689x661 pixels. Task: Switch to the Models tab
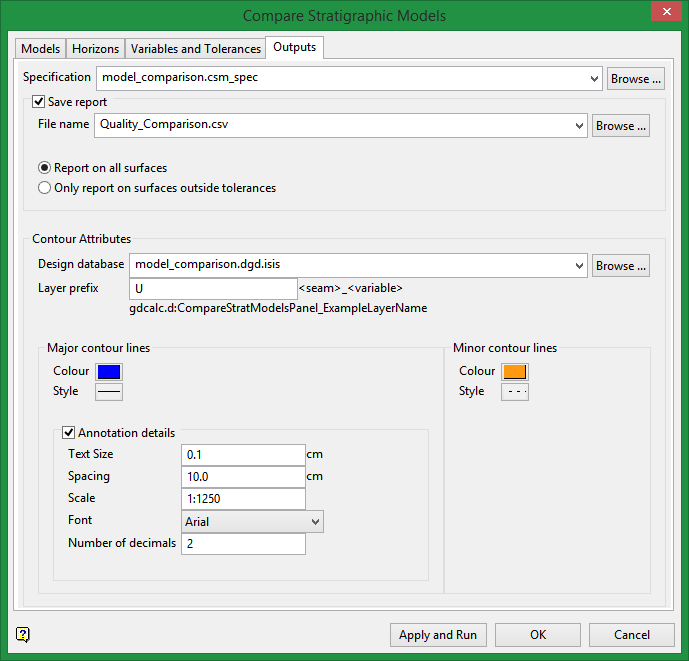(x=41, y=48)
